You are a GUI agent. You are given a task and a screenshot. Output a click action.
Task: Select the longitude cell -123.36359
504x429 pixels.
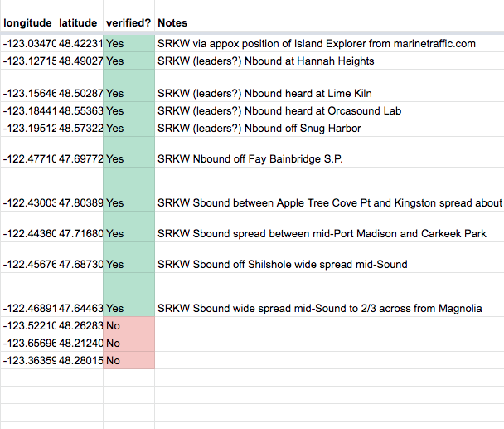pyautogui.click(x=28, y=360)
